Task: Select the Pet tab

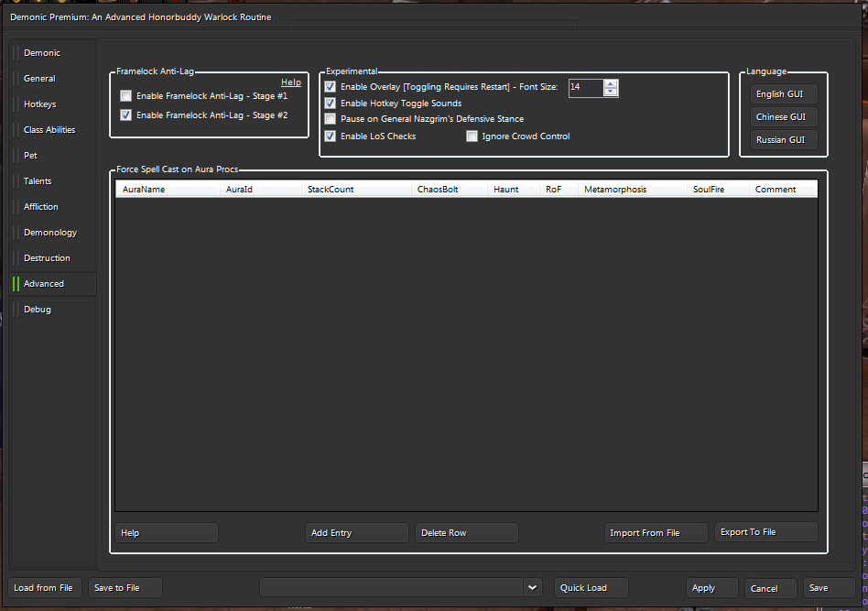Action: (x=52, y=156)
